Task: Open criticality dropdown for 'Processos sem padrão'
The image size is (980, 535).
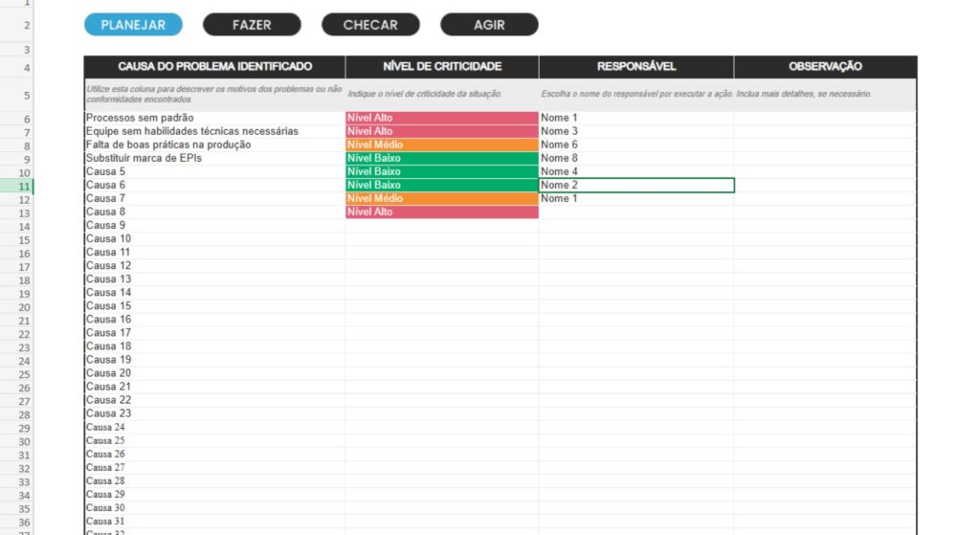Action: coord(441,118)
